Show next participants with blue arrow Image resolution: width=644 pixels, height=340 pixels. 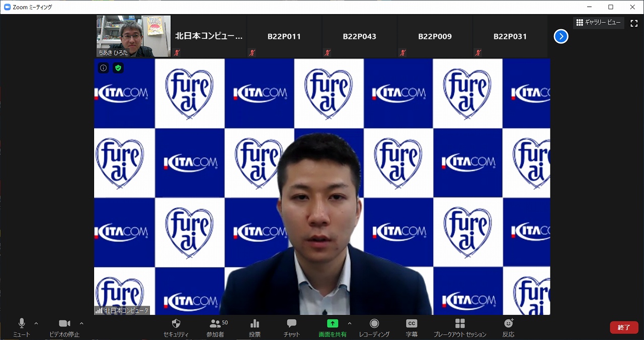(x=560, y=36)
